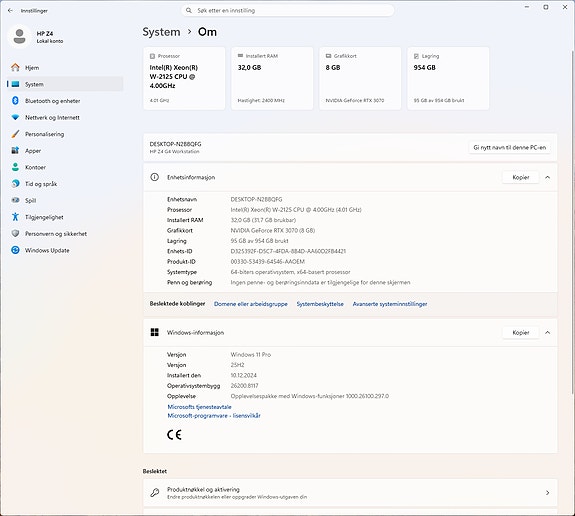Open the Microsofts tjenesteavtale link
Viewport: 575px width, 516px height.
(199, 407)
